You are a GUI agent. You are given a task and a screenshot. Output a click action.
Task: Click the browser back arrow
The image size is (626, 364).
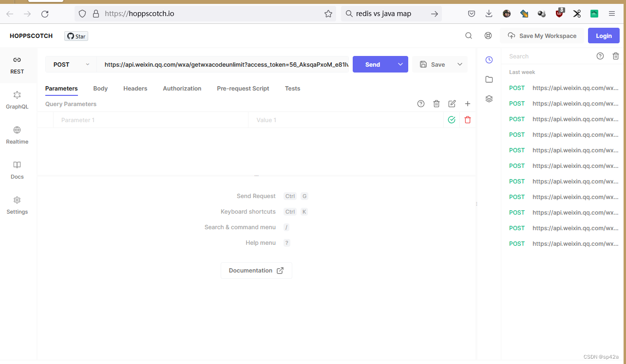10,14
